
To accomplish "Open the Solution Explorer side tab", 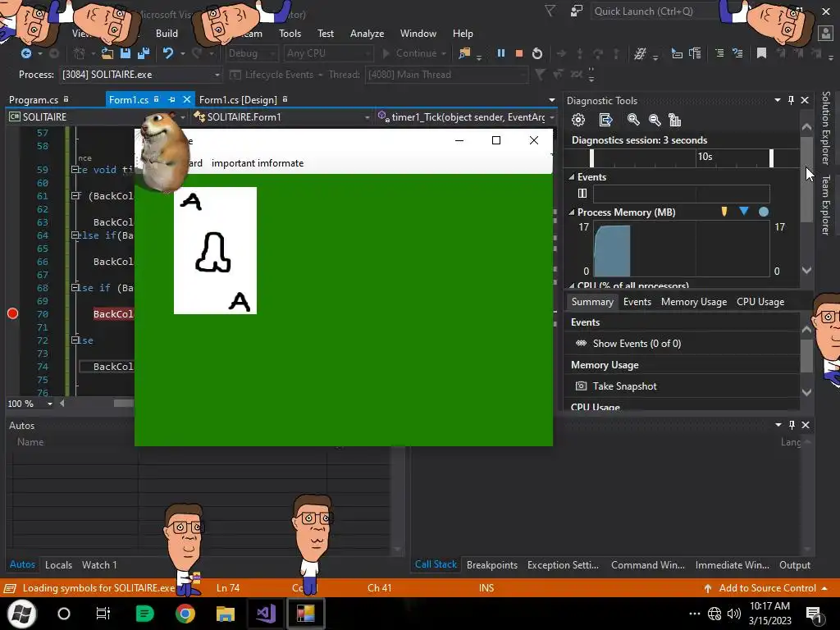I will (x=825, y=128).
